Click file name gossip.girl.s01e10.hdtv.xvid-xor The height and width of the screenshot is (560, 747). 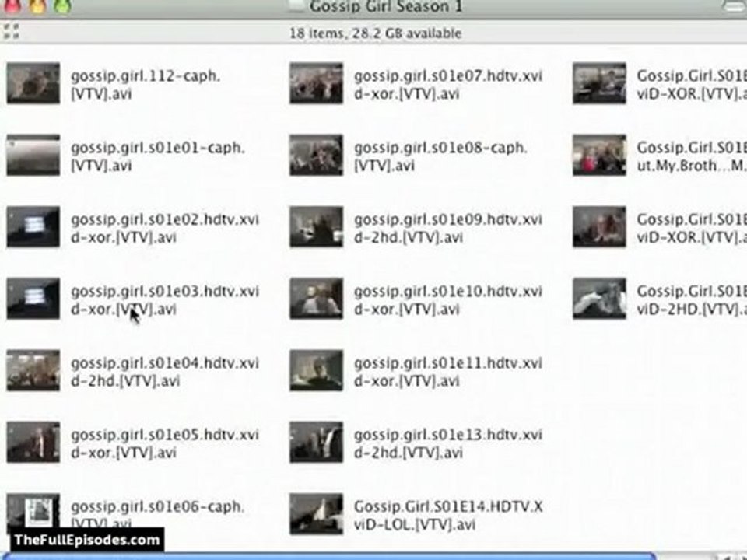pyautogui.click(x=448, y=300)
